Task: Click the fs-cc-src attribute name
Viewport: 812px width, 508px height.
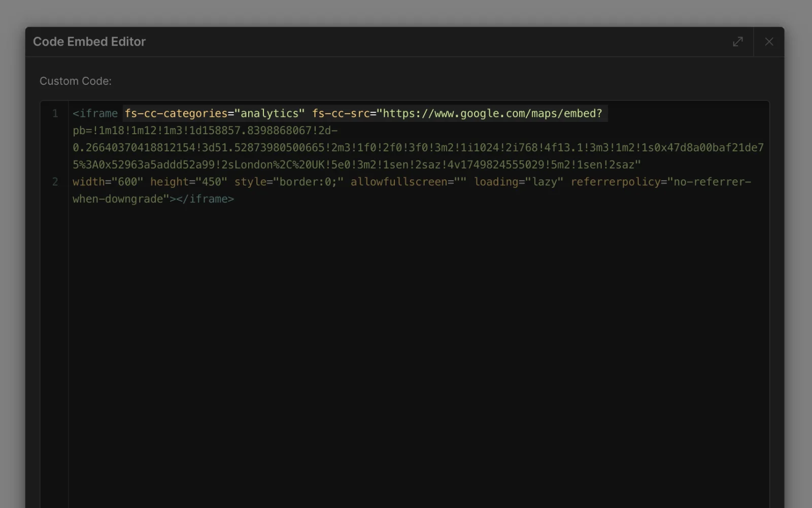Action: tap(341, 113)
